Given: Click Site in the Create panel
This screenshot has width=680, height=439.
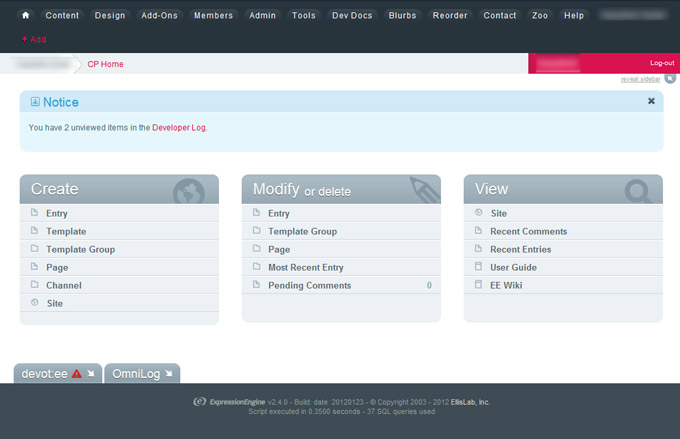Looking at the screenshot, I should coord(55,304).
